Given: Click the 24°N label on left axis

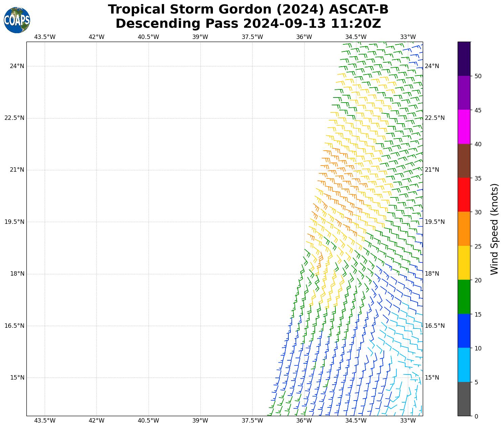Looking at the screenshot, I should click(x=17, y=66).
